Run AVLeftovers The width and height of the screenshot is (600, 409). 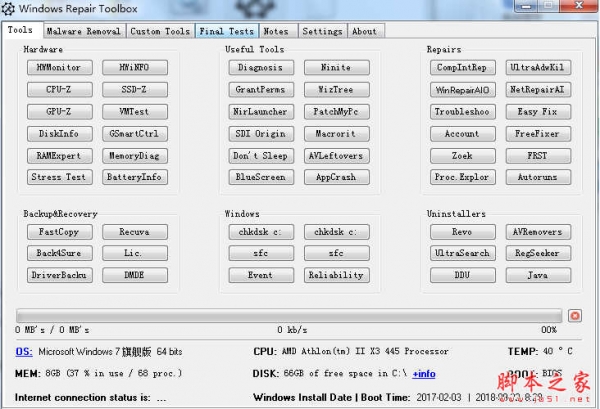(x=337, y=156)
